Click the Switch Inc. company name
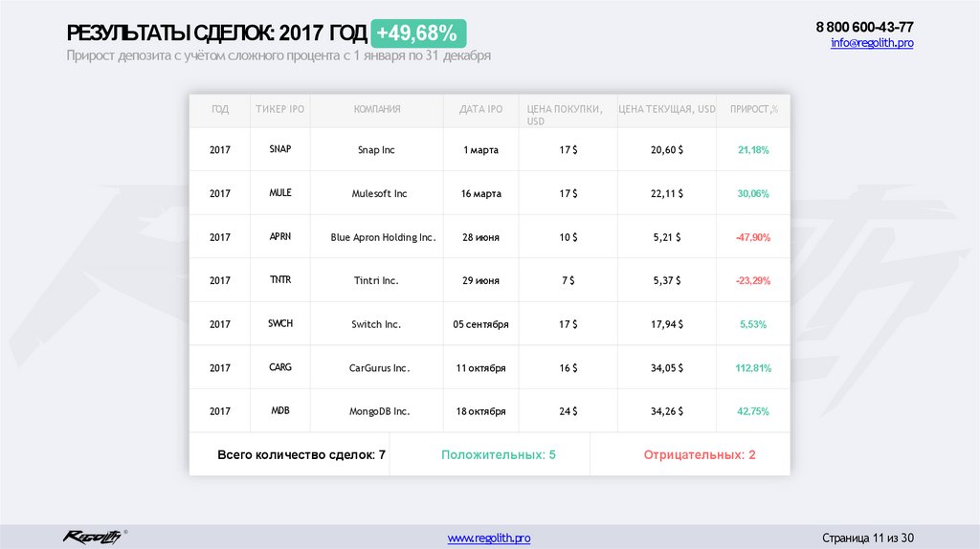The height and width of the screenshot is (549, 980). (376, 324)
